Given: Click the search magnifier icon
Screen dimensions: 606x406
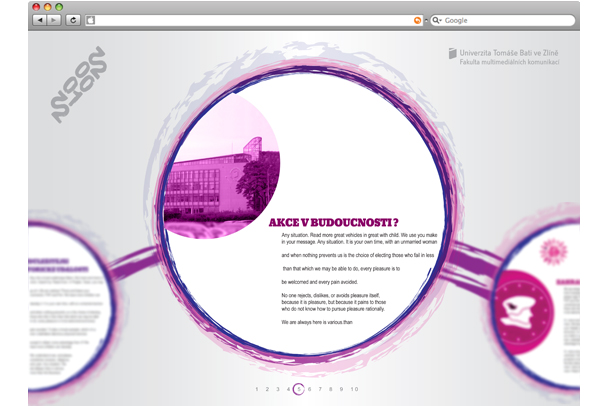Looking at the screenshot, I should click(x=437, y=20).
